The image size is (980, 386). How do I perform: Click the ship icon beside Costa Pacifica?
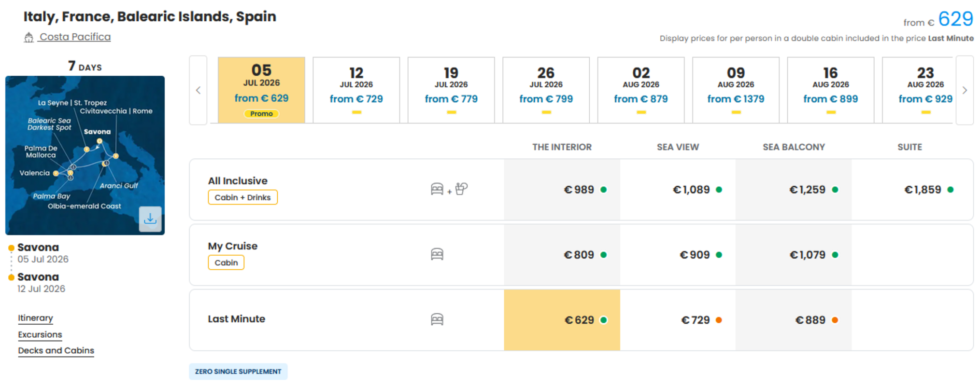coord(29,38)
